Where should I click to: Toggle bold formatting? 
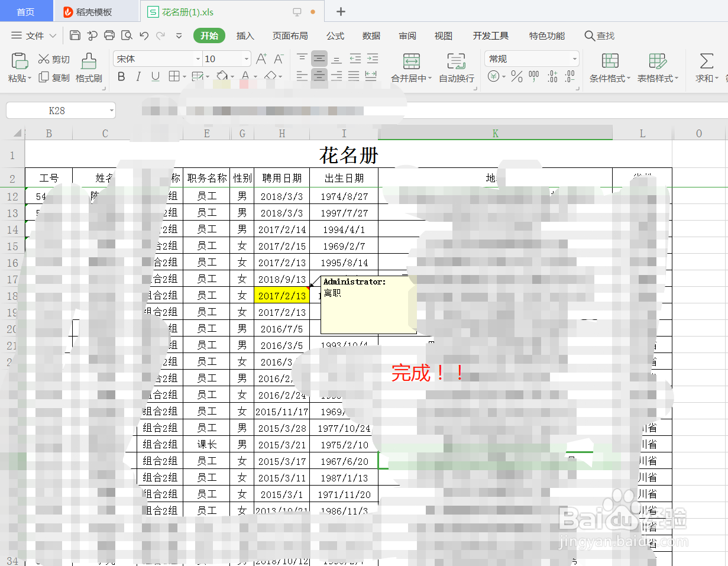coord(121,76)
